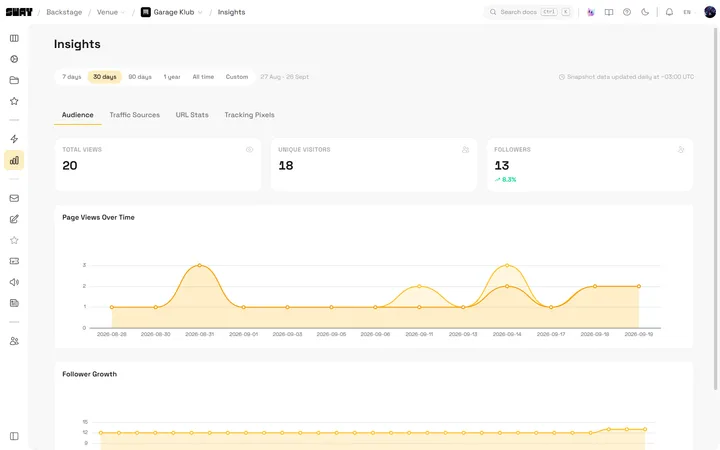The image size is (720, 450).
Task: Open the save disk icon in sidebar
Action: pyautogui.click(x=14, y=303)
